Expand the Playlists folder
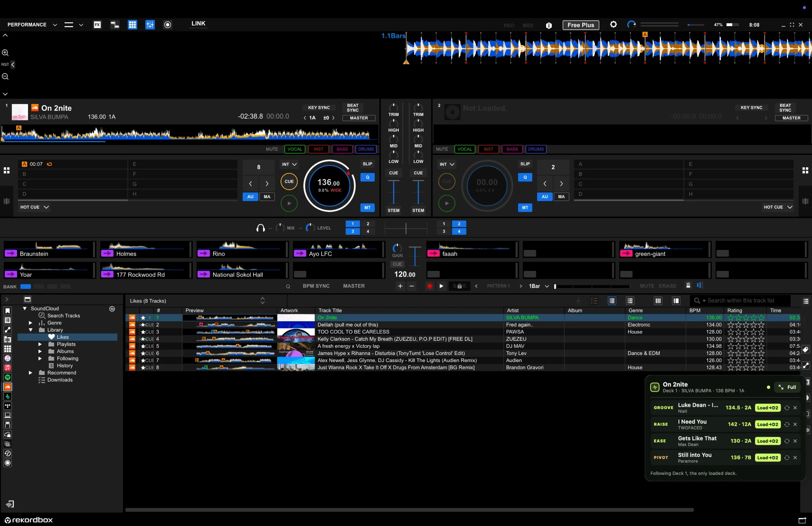812x526 pixels. 40,344
